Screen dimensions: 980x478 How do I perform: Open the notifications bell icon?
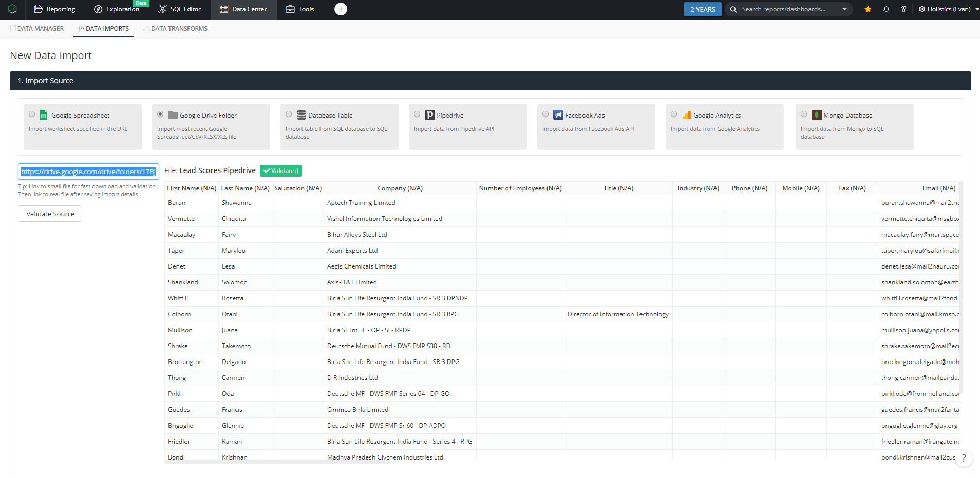coord(886,9)
